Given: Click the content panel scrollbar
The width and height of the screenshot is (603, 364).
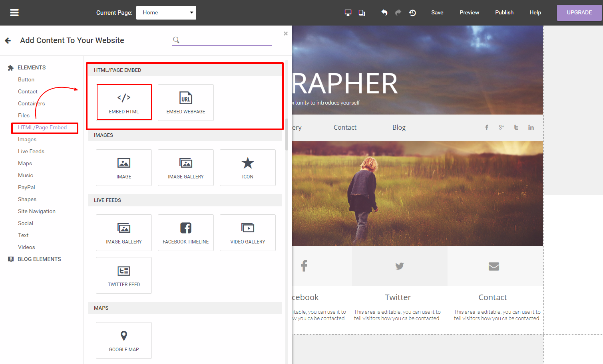Looking at the screenshot, I should click(287, 135).
